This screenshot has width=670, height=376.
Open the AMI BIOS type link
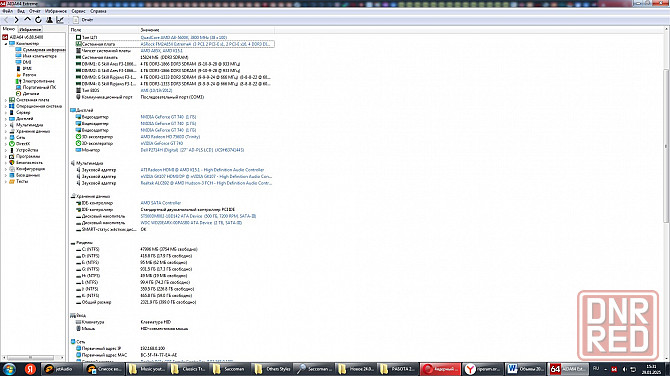(156, 91)
